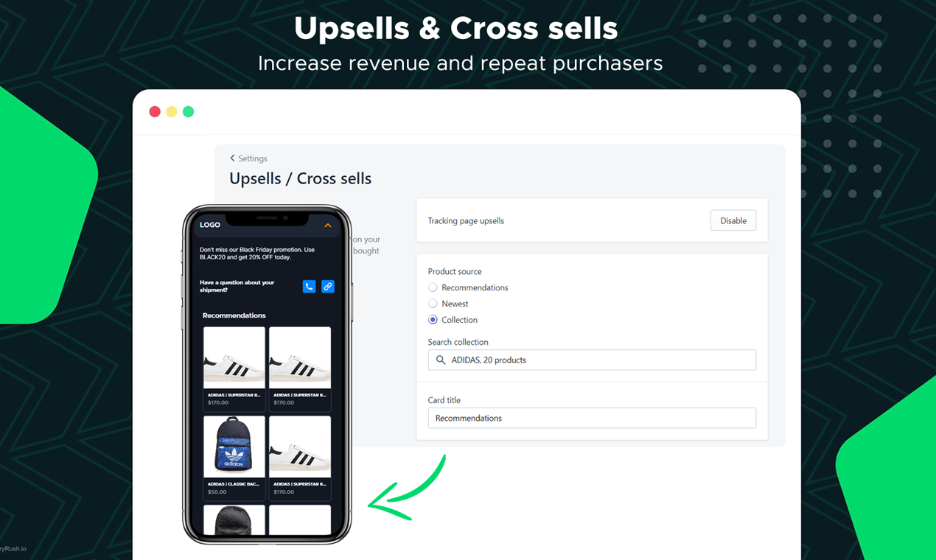Click the Disable tracking page upsells button

click(733, 220)
